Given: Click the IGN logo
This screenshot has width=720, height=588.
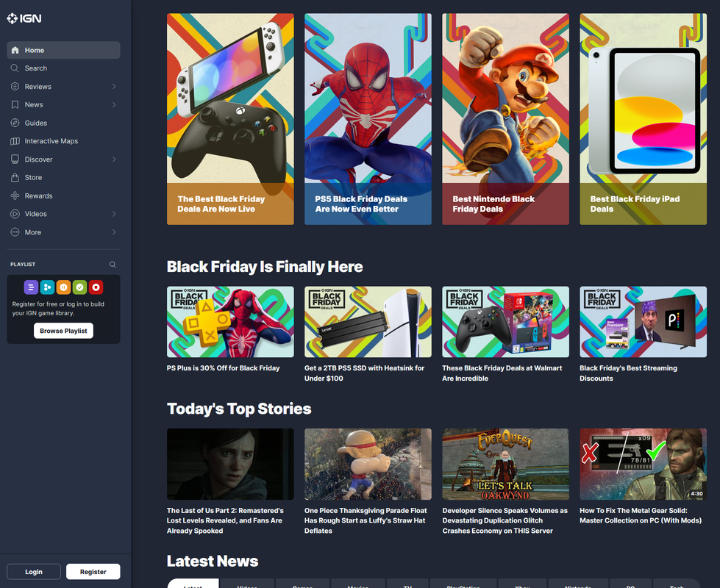Looking at the screenshot, I should [24, 18].
